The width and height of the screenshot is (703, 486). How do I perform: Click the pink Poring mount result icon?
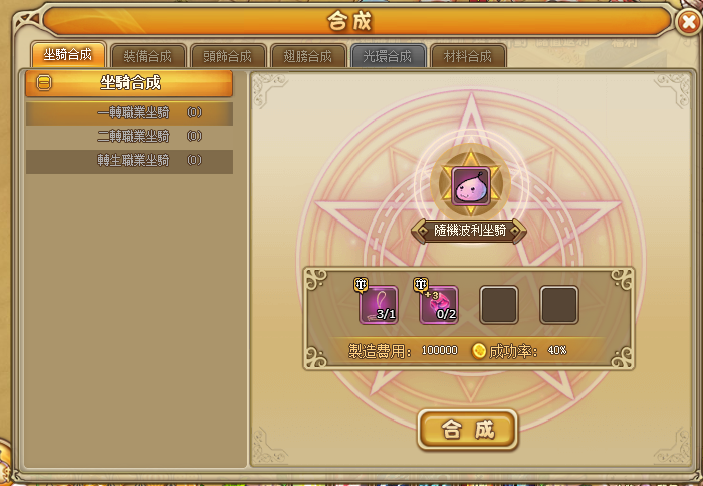tap(470, 186)
